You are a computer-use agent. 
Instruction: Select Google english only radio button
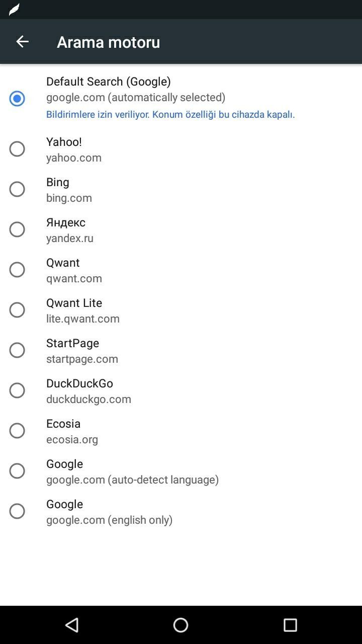point(17,511)
